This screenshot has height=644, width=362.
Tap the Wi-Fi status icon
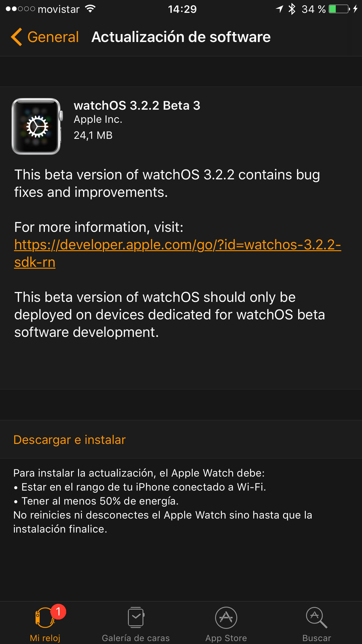[x=90, y=9]
